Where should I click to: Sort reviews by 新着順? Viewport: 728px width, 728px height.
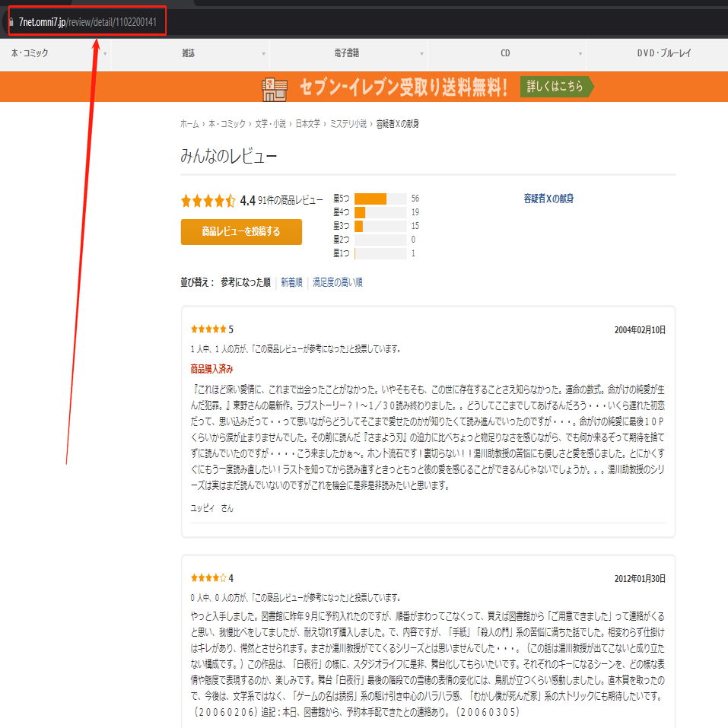(291, 282)
